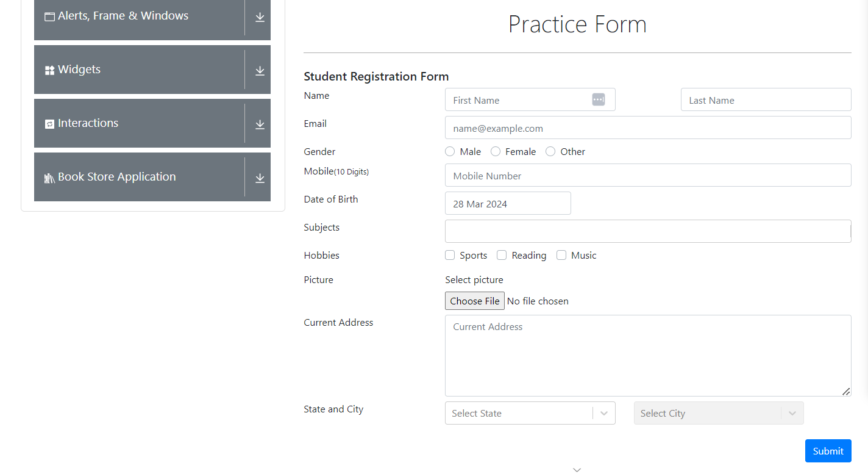Open the Widgets menu group
Image resolution: width=868 pixels, height=474 pixels.
coord(139,70)
